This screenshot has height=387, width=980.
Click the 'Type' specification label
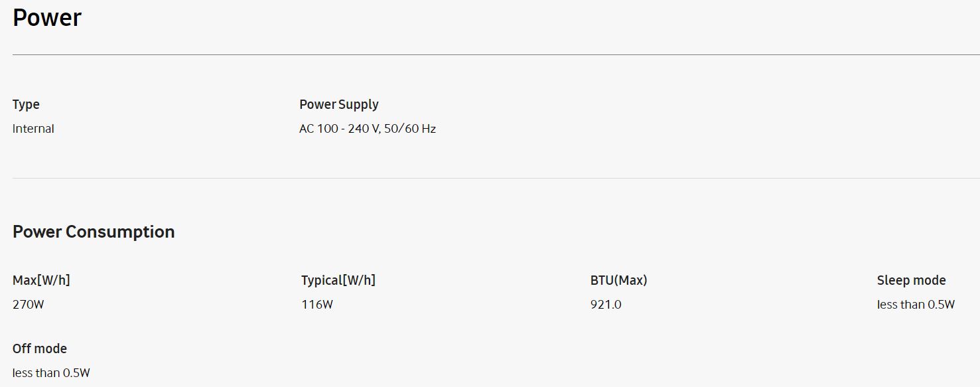[x=26, y=104]
